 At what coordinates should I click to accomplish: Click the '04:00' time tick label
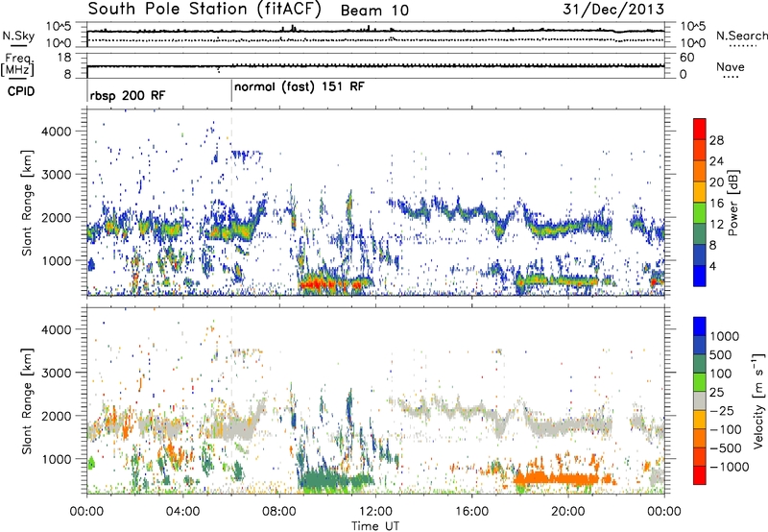point(182,512)
